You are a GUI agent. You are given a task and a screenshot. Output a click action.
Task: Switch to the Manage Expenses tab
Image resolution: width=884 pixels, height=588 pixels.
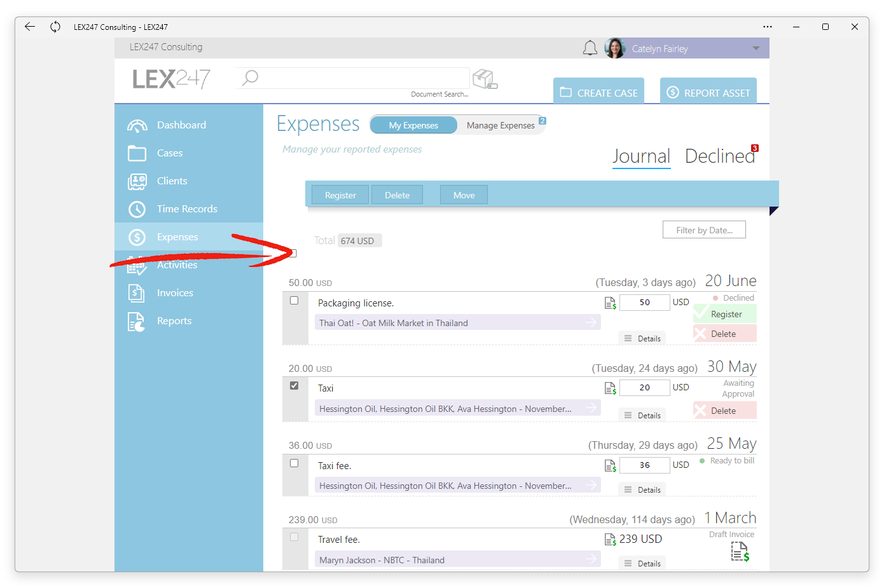[x=501, y=125]
